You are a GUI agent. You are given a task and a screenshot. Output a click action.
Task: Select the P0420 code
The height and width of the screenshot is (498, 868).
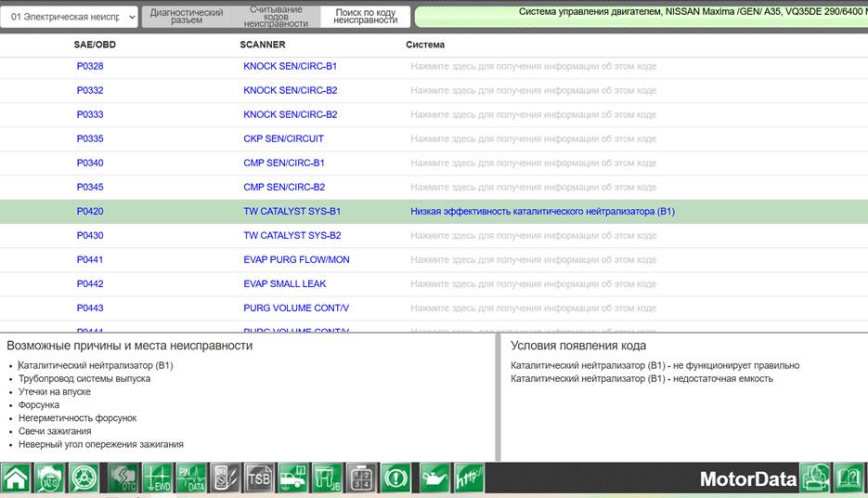coord(90,211)
